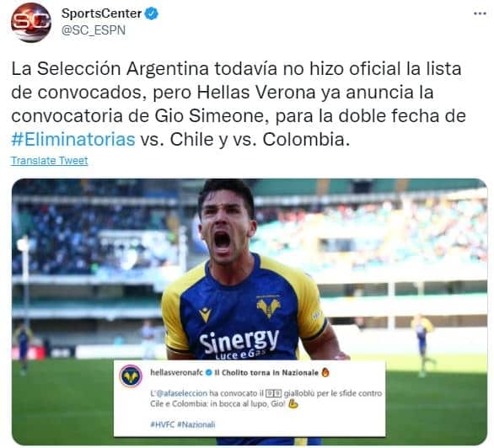Open the #Nazionali hashtag
494x448 pixels.
196,424
